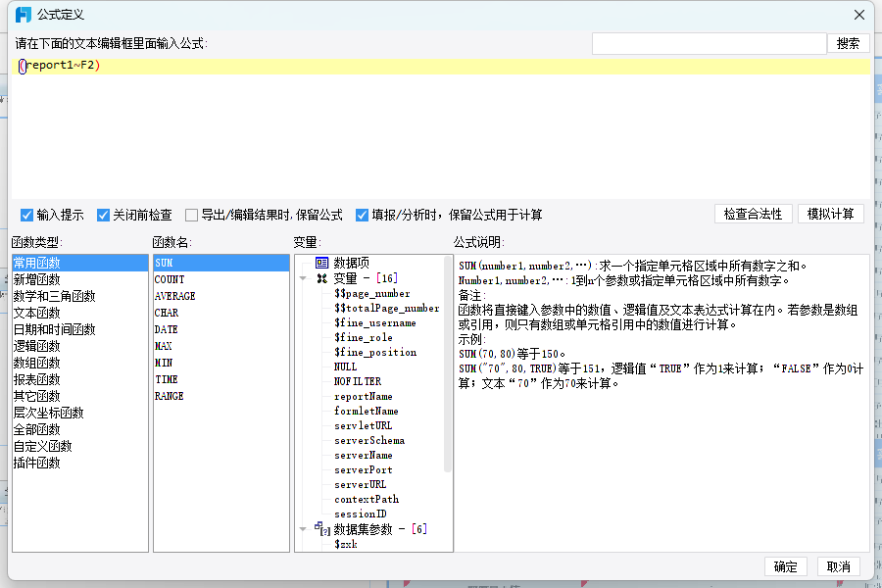882x588 pixels.
Task: Confirm with the 确定 button
Action: point(785,566)
